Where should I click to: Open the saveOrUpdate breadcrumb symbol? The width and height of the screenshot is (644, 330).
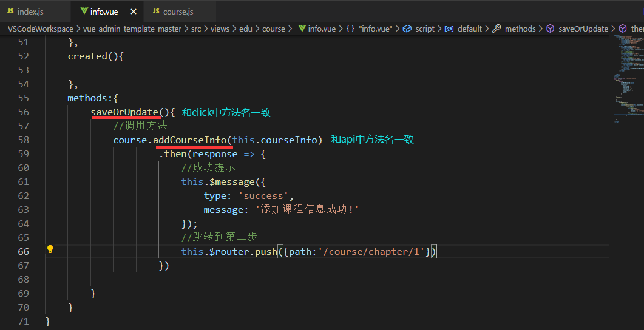tap(583, 29)
